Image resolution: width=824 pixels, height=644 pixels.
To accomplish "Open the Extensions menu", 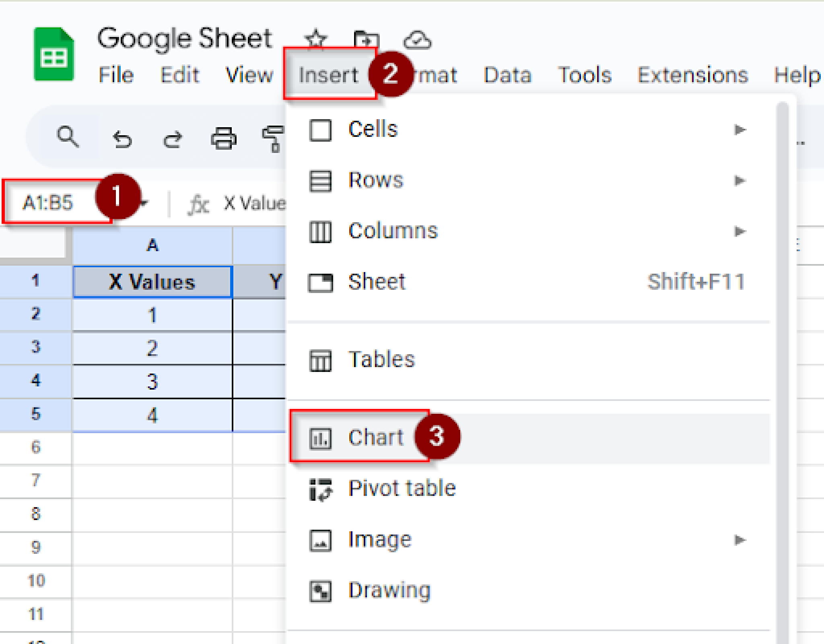I will click(692, 75).
